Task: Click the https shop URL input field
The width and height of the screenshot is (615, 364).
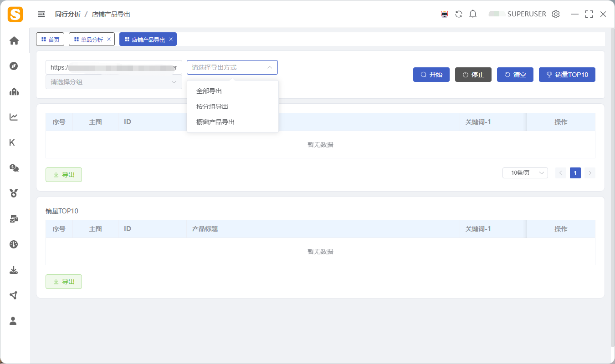Action: point(114,67)
